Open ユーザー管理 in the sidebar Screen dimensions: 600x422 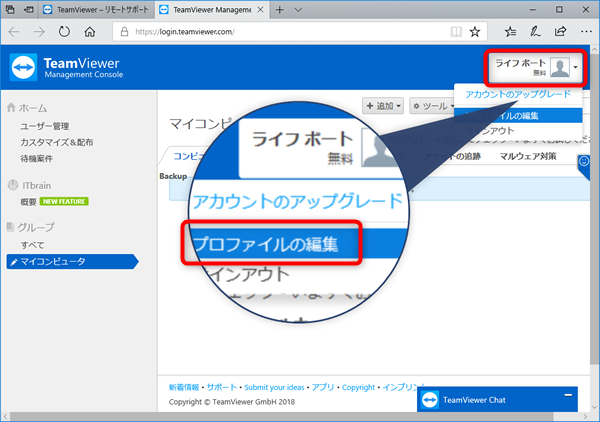point(45,126)
